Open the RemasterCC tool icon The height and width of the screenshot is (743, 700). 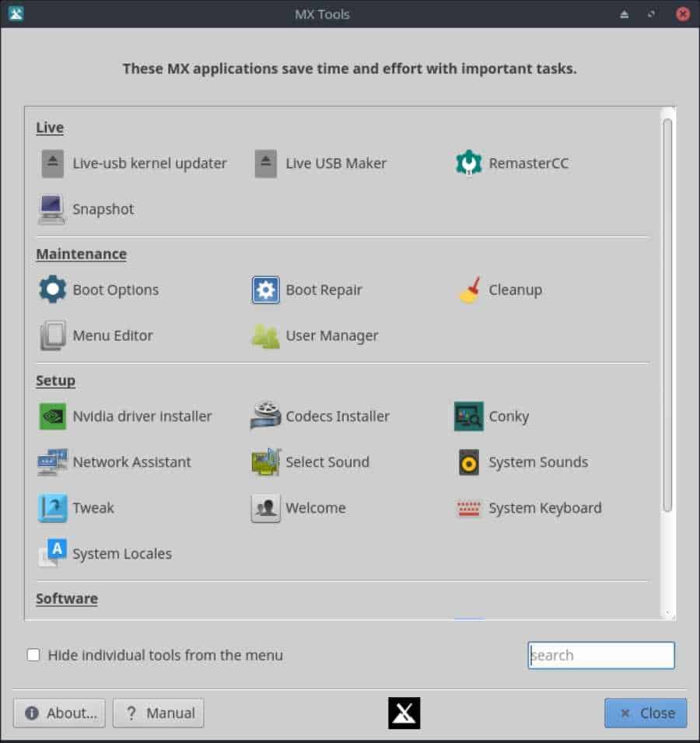click(x=468, y=163)
